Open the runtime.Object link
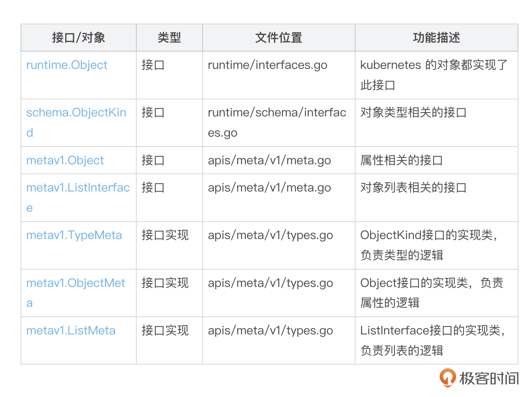Viewport: 532px width, 397px height. tap(67, 65)
